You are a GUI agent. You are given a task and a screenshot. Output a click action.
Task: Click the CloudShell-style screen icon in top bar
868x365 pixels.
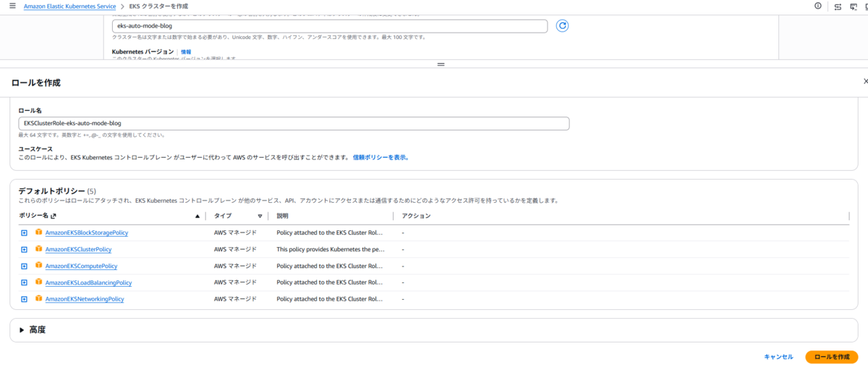pos(854,6)
